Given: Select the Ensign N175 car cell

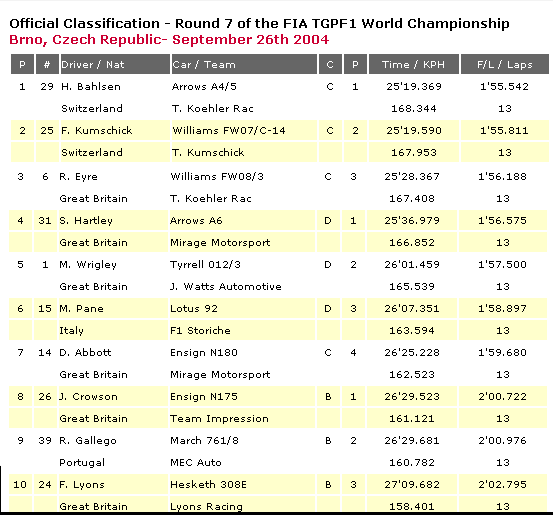Looking at the screenshot, I should (242, 396).
